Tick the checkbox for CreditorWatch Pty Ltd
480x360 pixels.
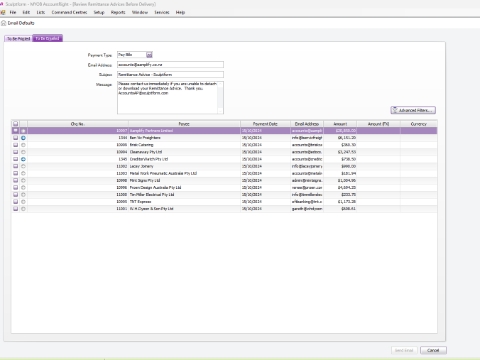click(16, 159)
